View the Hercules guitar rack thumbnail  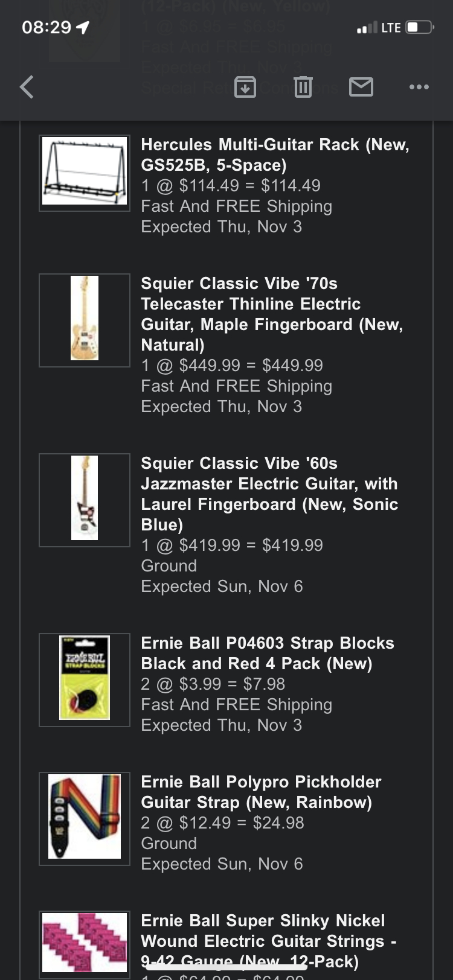pos(84,172)
